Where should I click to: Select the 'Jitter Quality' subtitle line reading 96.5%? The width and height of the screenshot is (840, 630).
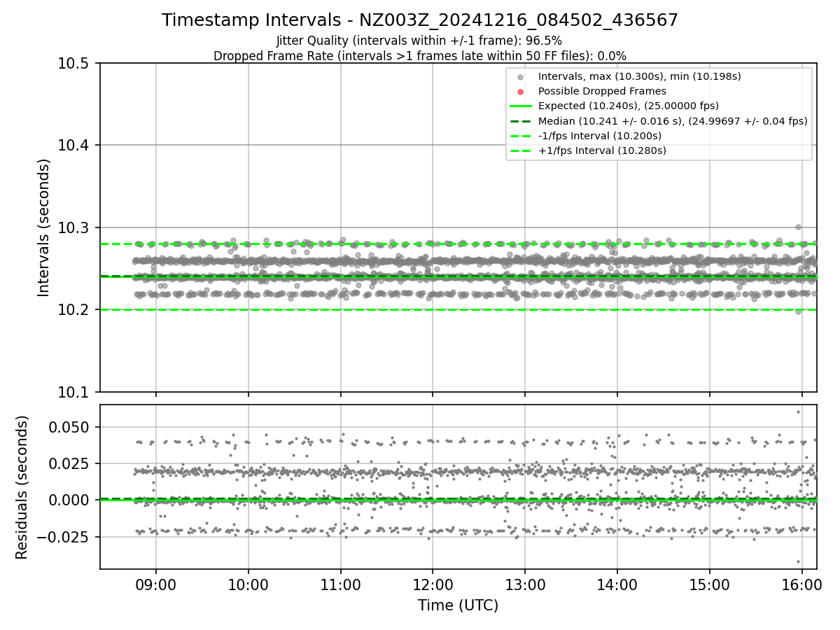click(419, 41)
